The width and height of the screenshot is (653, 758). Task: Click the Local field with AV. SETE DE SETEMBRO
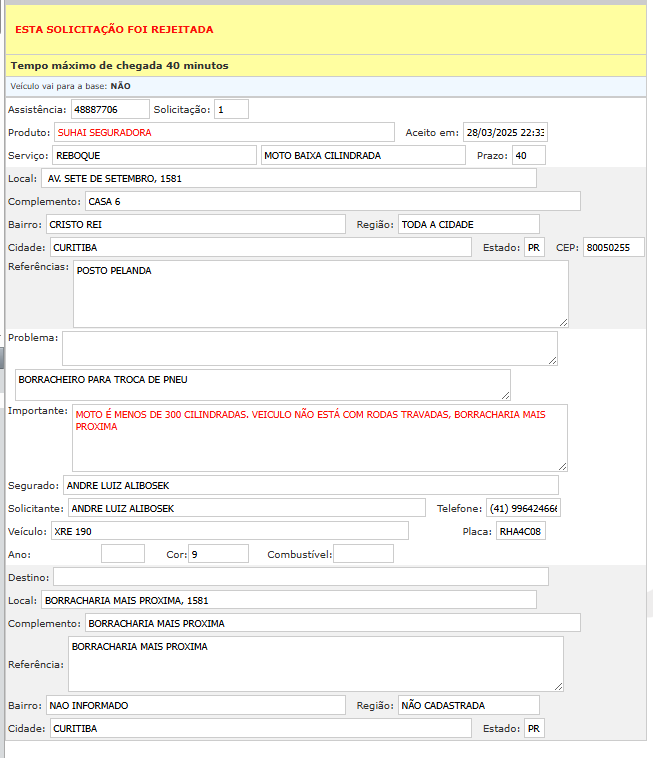[289, 178]
